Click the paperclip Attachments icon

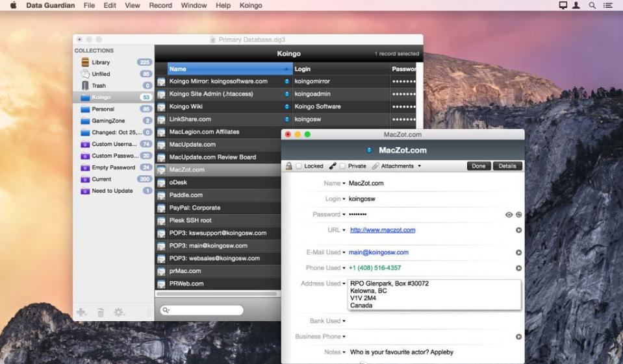click(375, 166)
